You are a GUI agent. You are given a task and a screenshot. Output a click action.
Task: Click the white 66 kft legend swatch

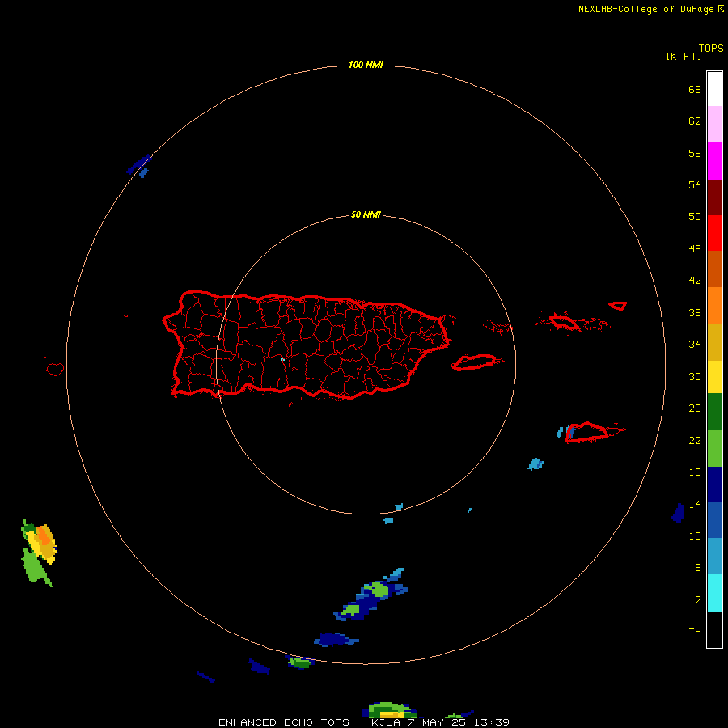tap(714, 89)
